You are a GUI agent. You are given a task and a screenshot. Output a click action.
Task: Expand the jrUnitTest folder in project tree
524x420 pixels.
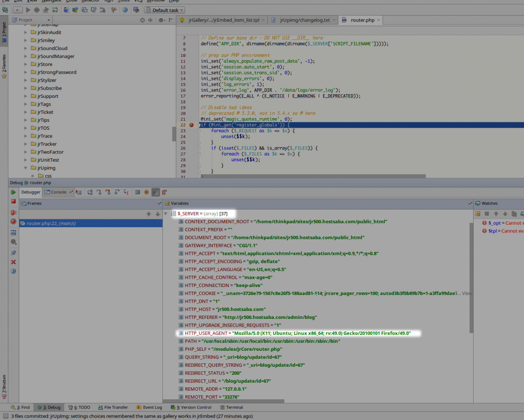pyautogui.click(x=25, y=160)
